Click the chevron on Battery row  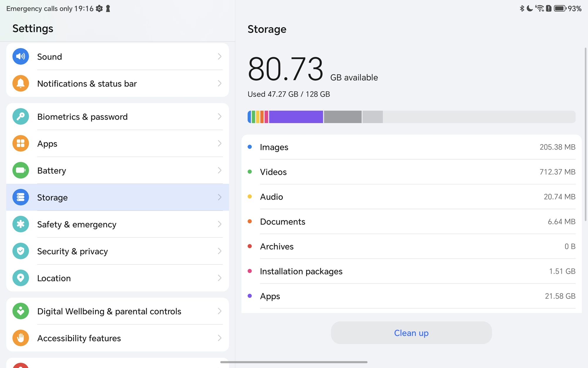pyautogui.click(x=219, y=170)
